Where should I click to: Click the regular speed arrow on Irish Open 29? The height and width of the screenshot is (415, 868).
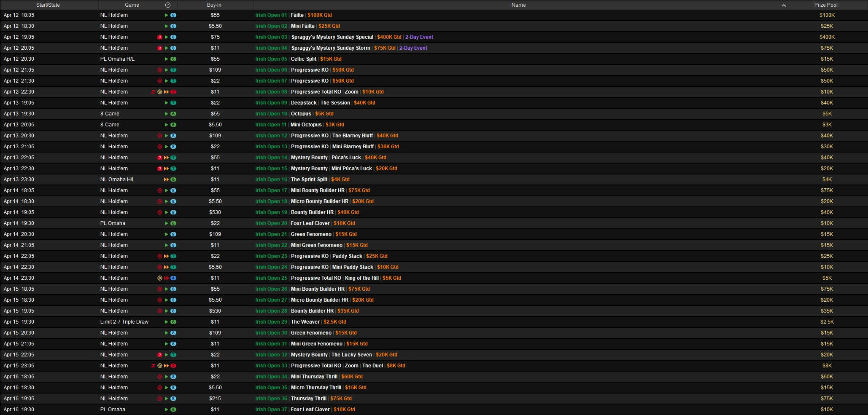point(166,322)
